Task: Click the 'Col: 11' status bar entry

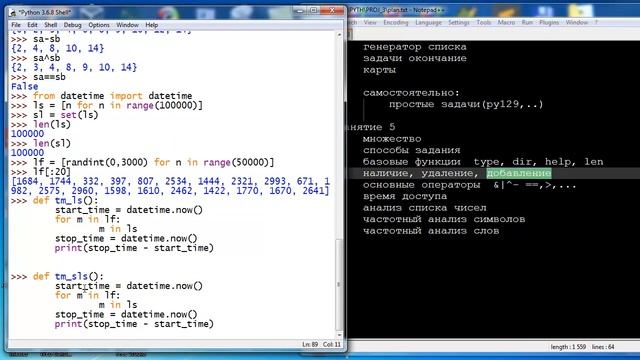Action: pos(332,344)
